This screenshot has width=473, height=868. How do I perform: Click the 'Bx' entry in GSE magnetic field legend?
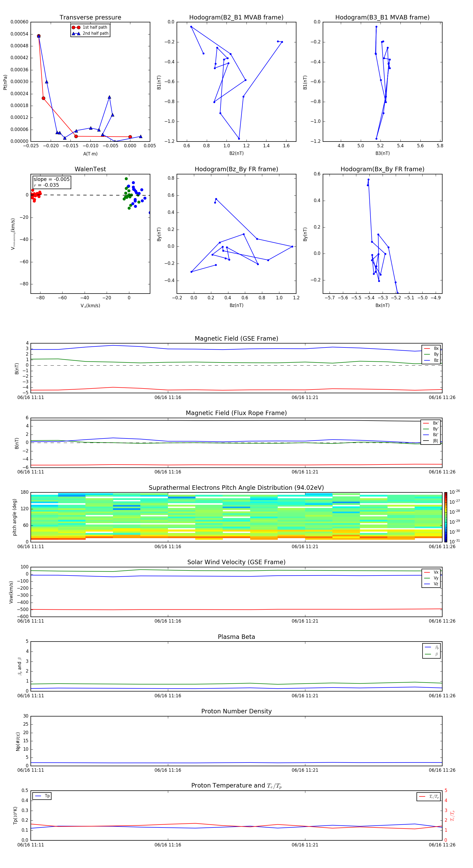click(x=431, y=349)
